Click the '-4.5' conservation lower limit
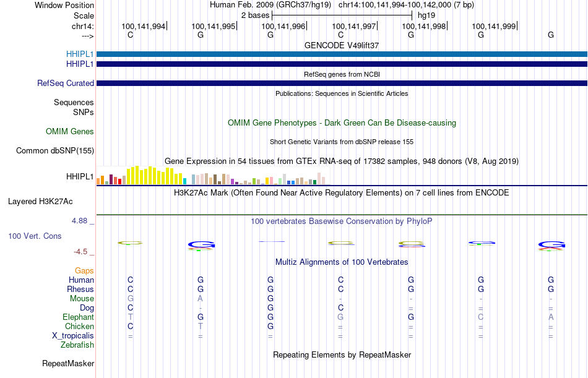 click(80, 252)
